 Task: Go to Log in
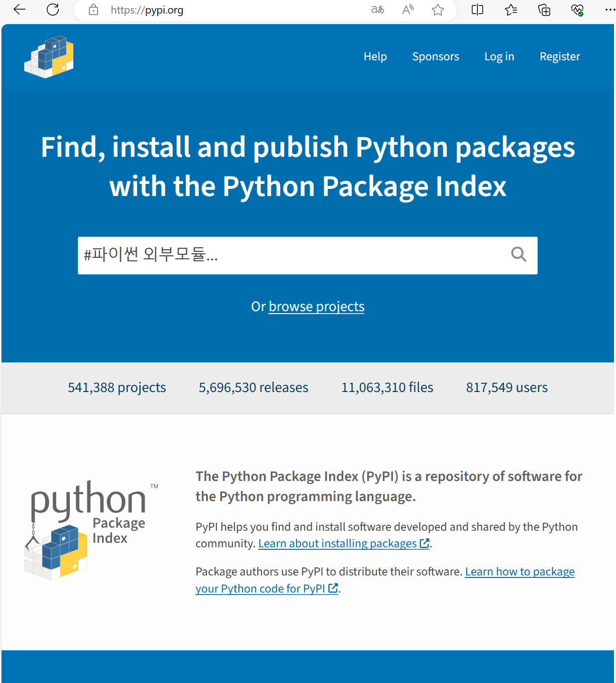(x=499, y=56)
